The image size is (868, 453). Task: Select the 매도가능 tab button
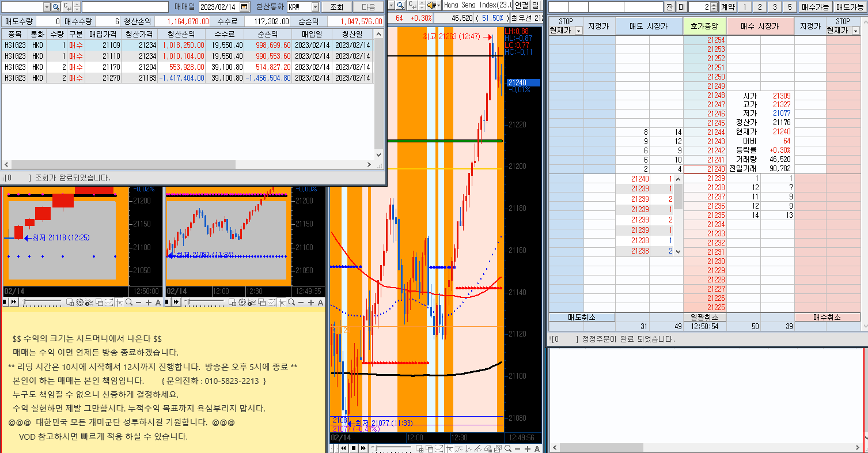pyautogui.click(x=850, y=7)
